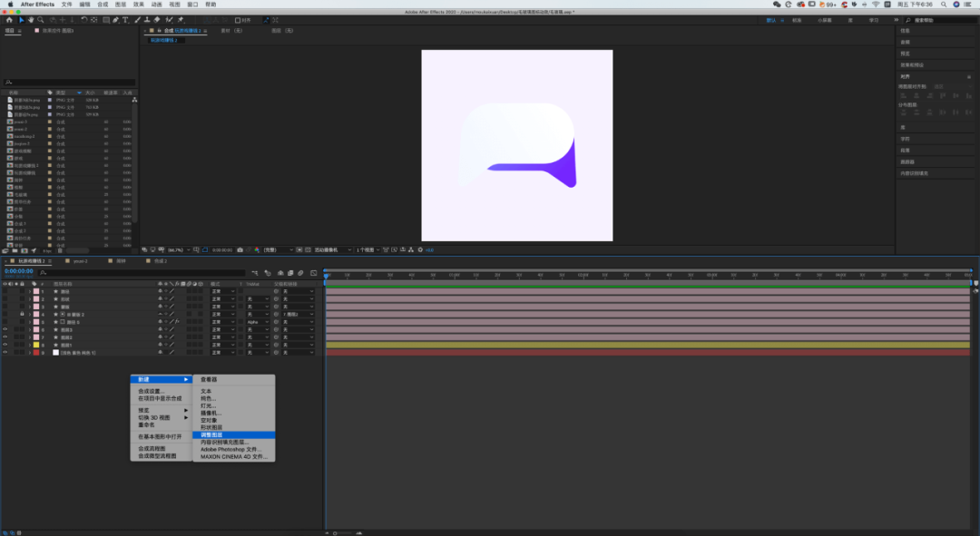Click the red label swatch of layer 9
980x536 pixels.
tap(36, 352)
